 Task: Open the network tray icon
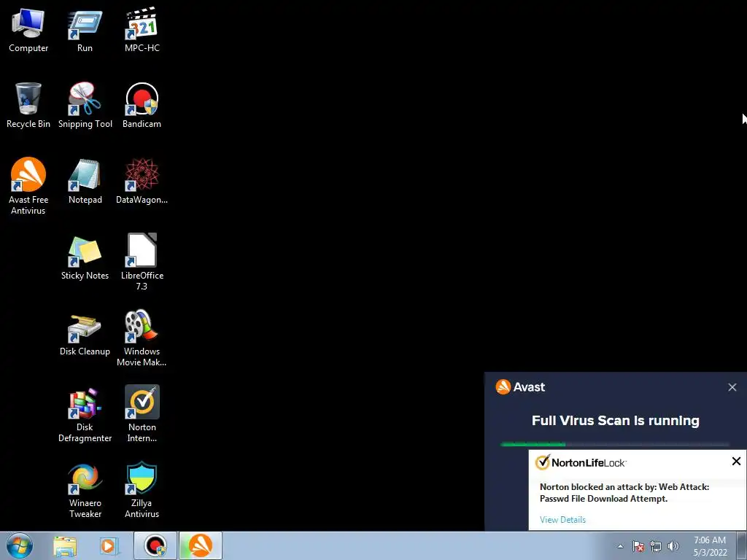click(656, 546)
